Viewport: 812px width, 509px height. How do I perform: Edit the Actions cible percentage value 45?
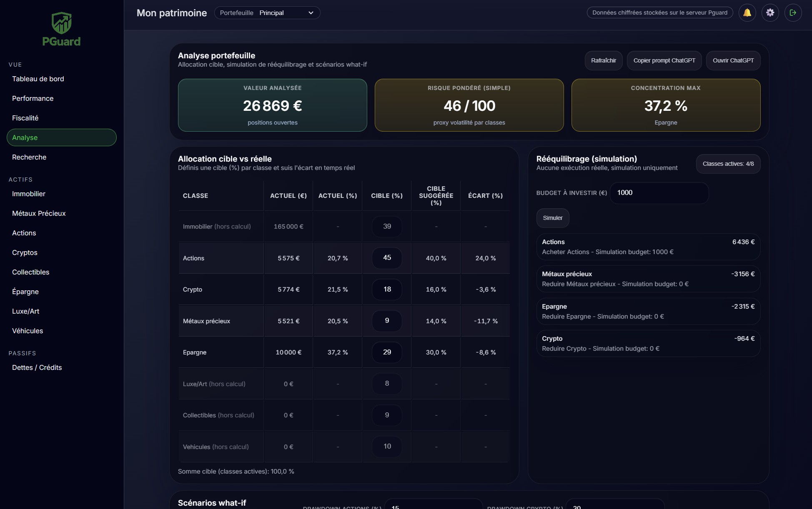point(386,258)
